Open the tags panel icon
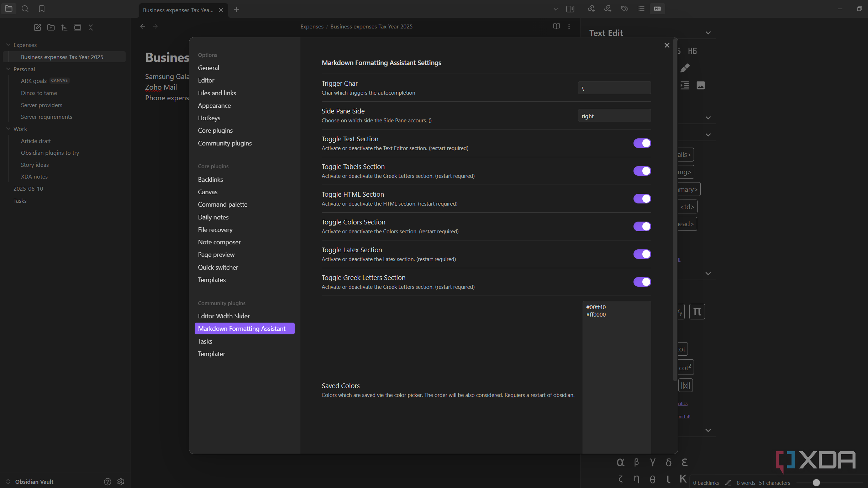 [x=625, y=9]
